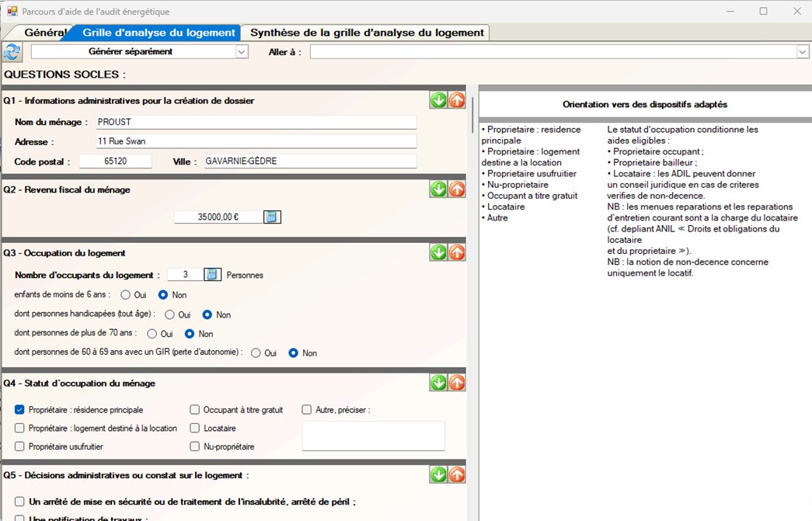Click the form's vertical scrollbar
The image size is (812, 521).
pos(472,116)
